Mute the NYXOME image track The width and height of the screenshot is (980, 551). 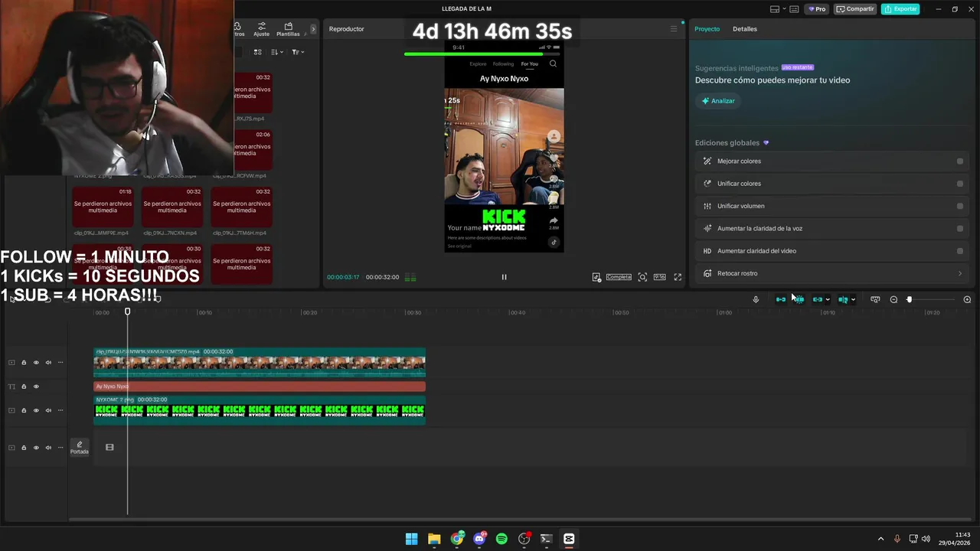[x=48, y=410]
